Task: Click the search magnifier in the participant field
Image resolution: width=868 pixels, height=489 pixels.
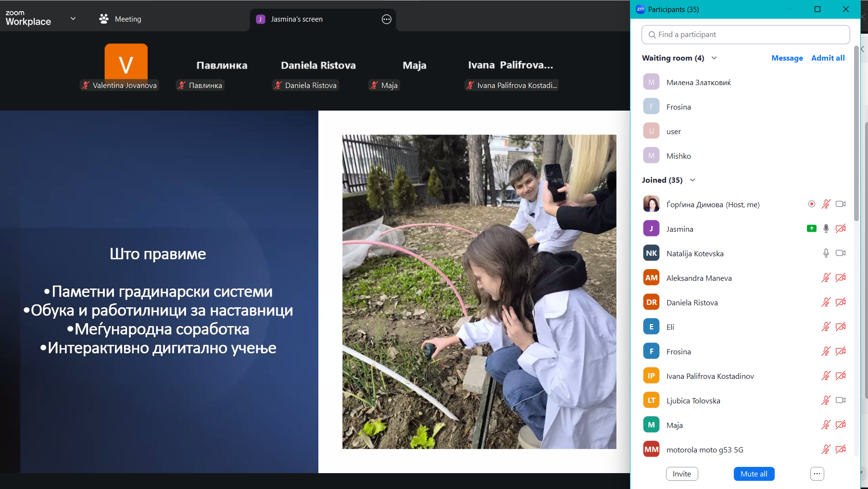Action: (652, 35)
